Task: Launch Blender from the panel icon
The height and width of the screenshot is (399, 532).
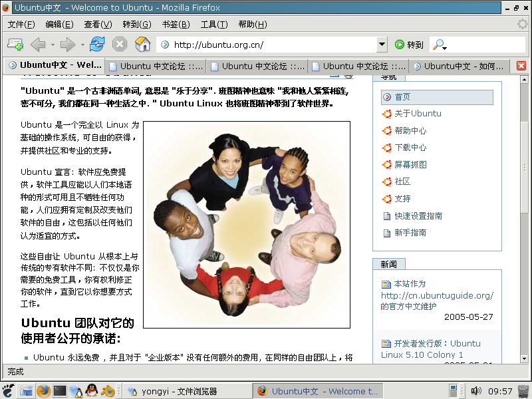Action: point(108,391)
